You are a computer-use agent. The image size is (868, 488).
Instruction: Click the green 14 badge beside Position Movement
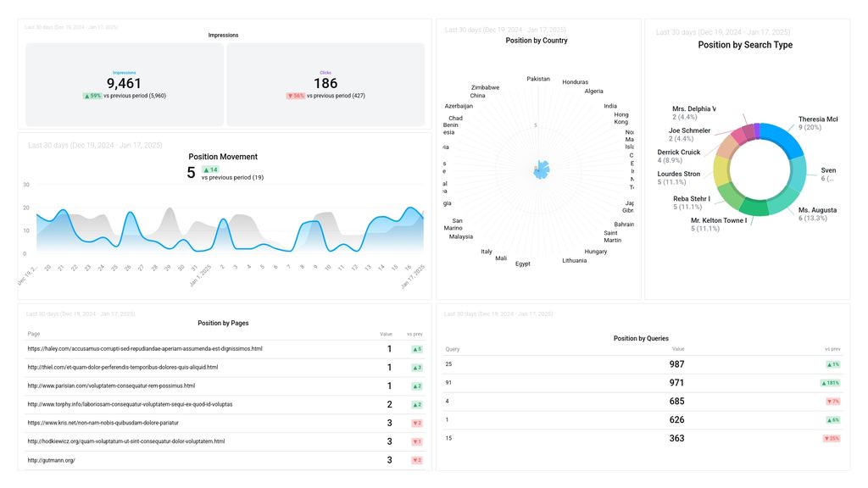pyautogui.click(x=210, y=169)
